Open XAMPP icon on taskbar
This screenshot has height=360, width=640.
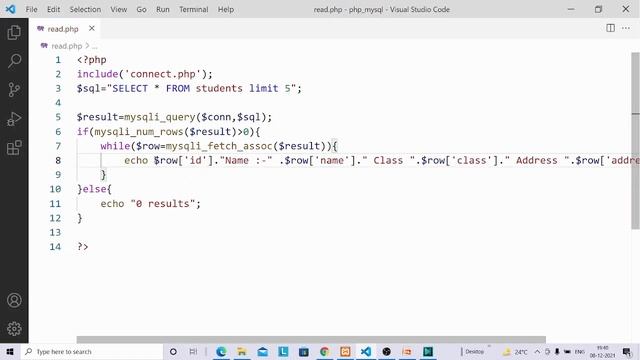tap(345, 351)
